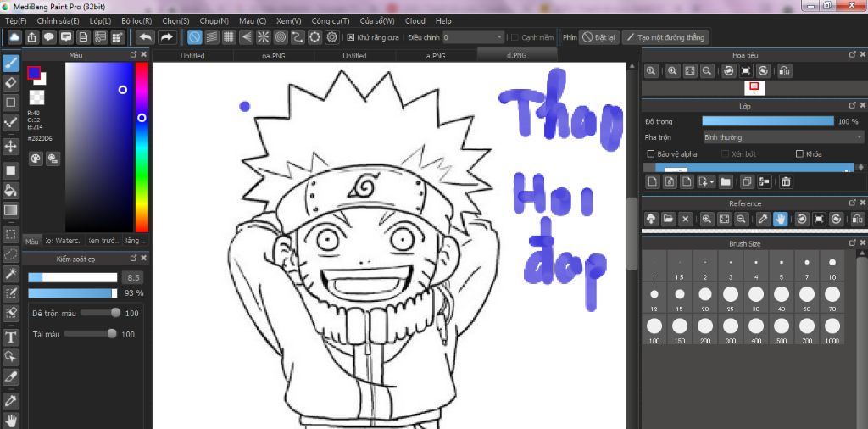The image size is (868, 429).
Task: Check the Bảo vệ alpha checkbox
Action: 650,154
